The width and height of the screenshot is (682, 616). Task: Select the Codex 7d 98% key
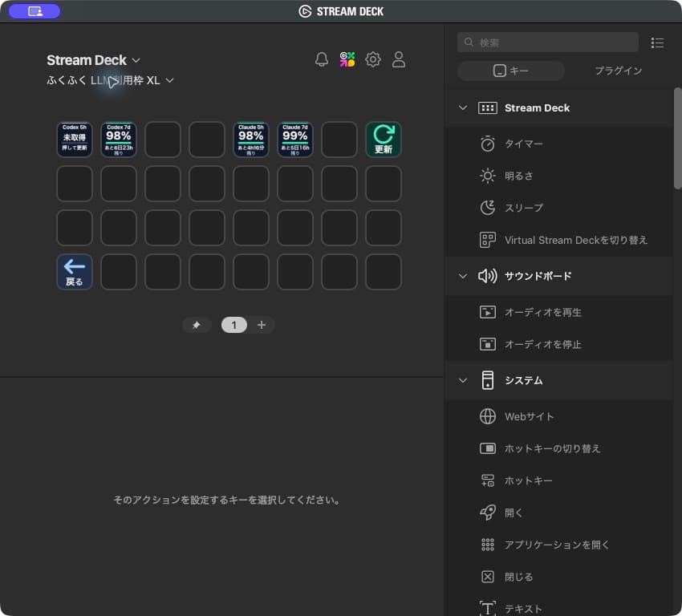pyautogui.click(x=119, y=140)
